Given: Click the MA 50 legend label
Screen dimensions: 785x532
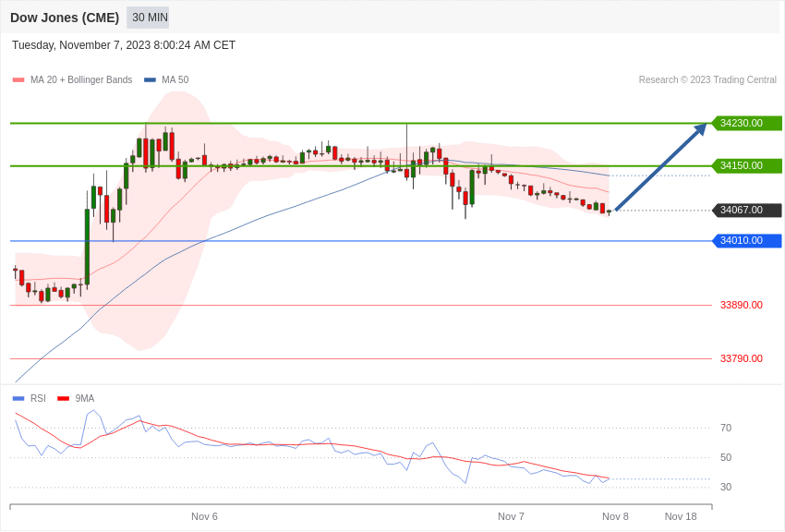Looking at the screenshot, I should click(x=175, y=80).
